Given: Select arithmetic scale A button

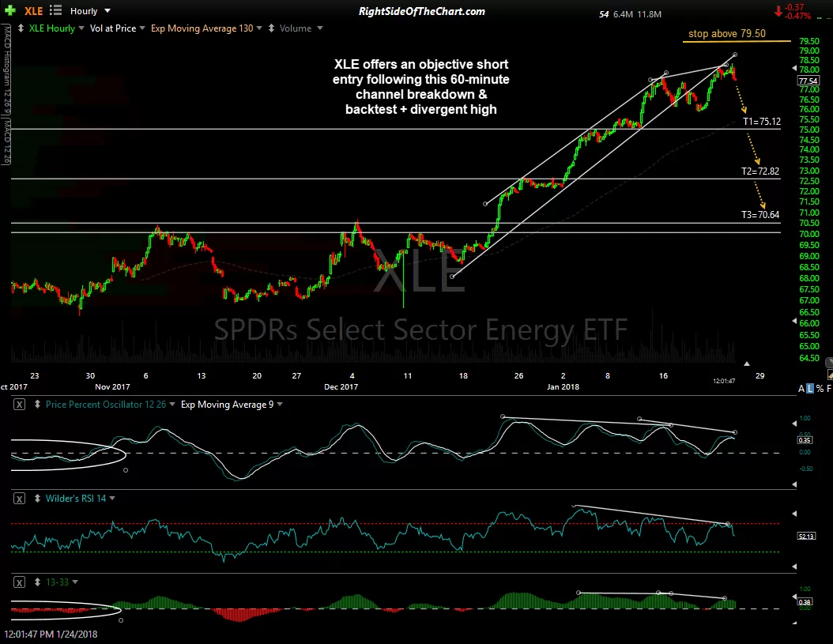Looking at the screenshot, I should pyautogui.click(x=801, y=389).
